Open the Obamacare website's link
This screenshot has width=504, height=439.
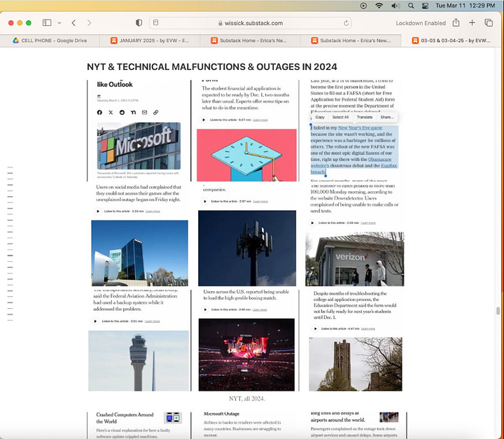(379, 159)
